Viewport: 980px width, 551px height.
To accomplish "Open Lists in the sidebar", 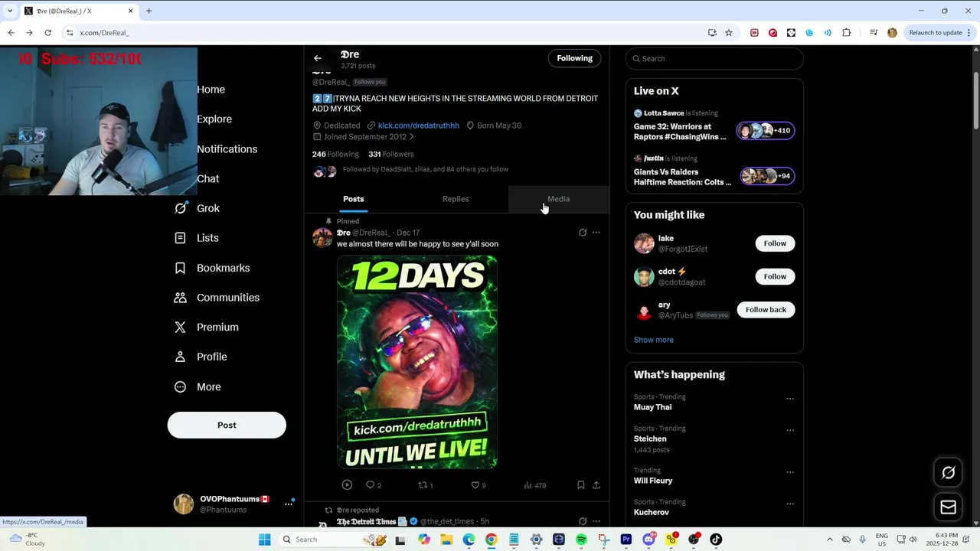I will (x=197, y=238).
